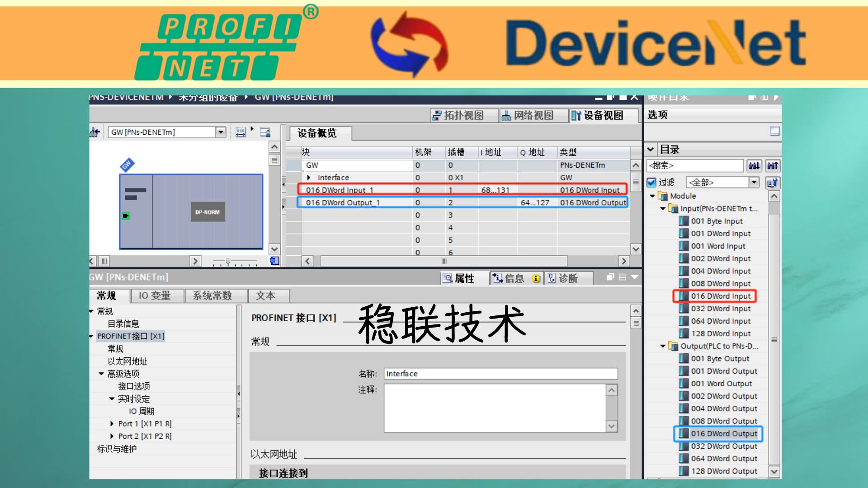Click the I 地址 column header
868x488 pixels.
[497, 152]
